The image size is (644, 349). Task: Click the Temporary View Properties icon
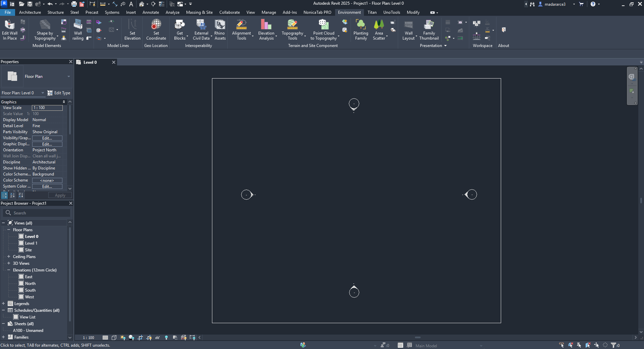(175, 338)
